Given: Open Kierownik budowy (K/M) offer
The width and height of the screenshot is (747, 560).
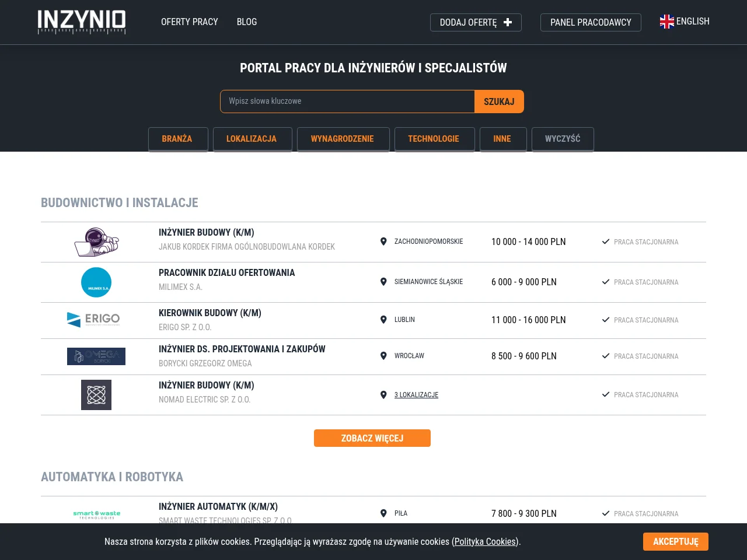Looking at the screenshot, I should click(x=210, y=313).
